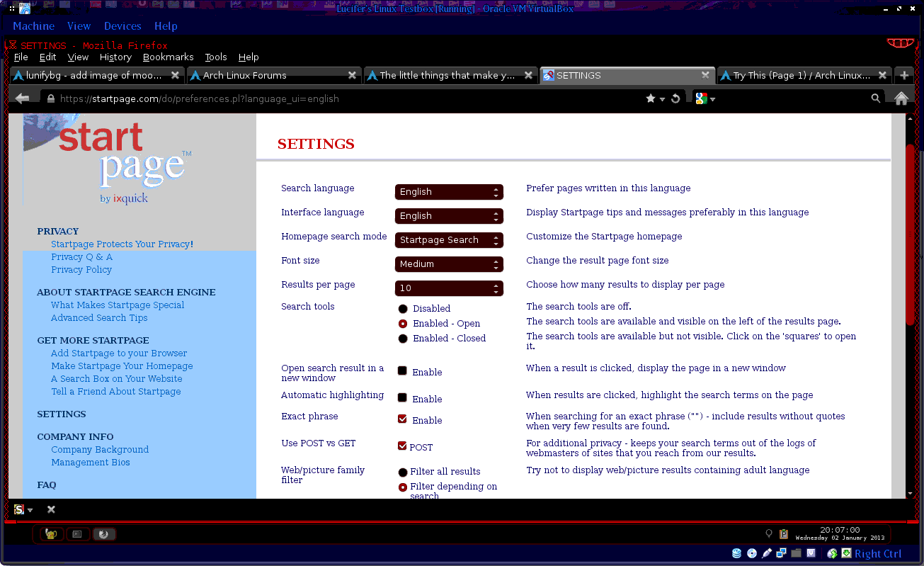The image size is (924, 566).
Task: Disable the POST checkbox
Action: pyautogui.click(x=402, y=446)
